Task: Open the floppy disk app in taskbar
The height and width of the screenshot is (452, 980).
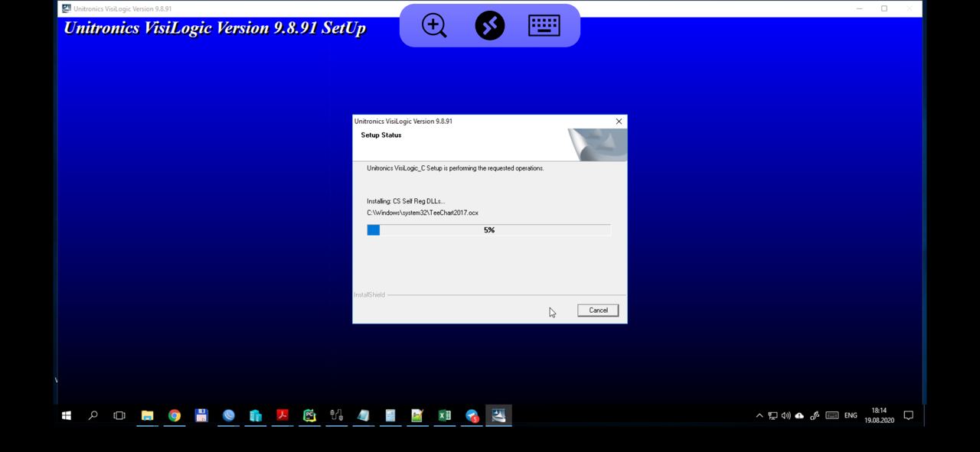Action: (x=201, y=415)
